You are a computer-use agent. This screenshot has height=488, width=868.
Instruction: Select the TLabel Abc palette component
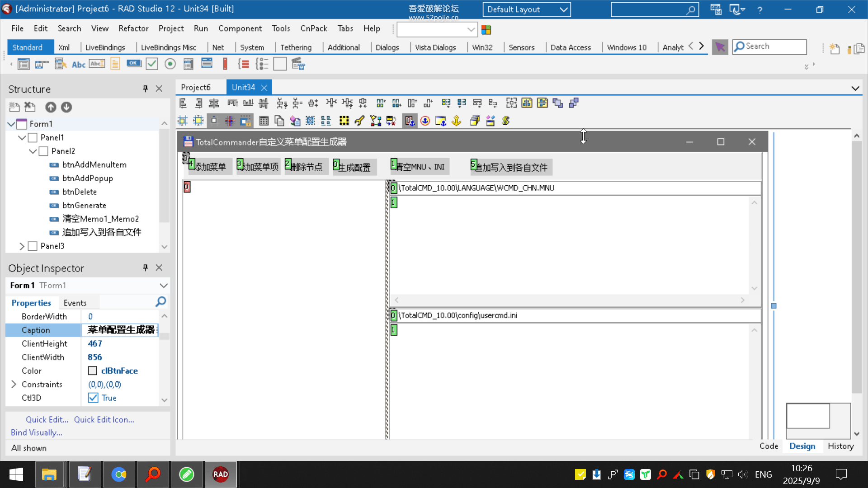tap(78, 64)
